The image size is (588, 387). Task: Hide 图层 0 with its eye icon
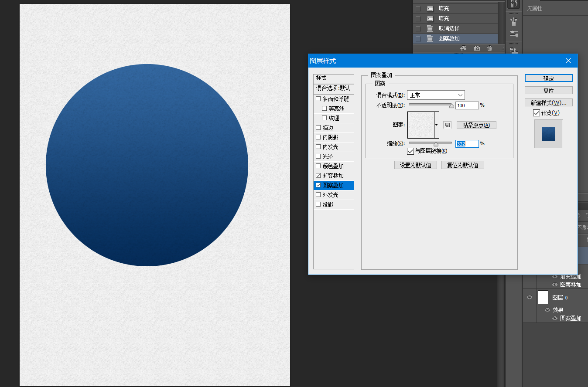click(x=530, y=297)
